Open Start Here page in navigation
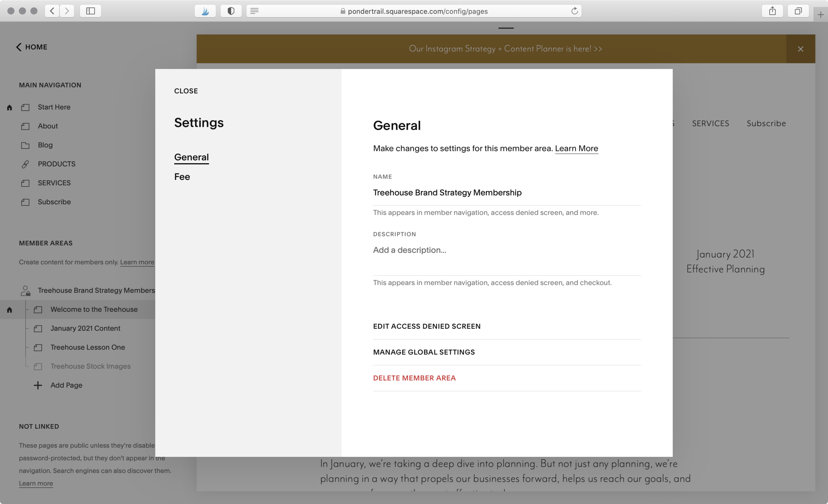This screenshot has width=828, height=504. pos(54,107)
